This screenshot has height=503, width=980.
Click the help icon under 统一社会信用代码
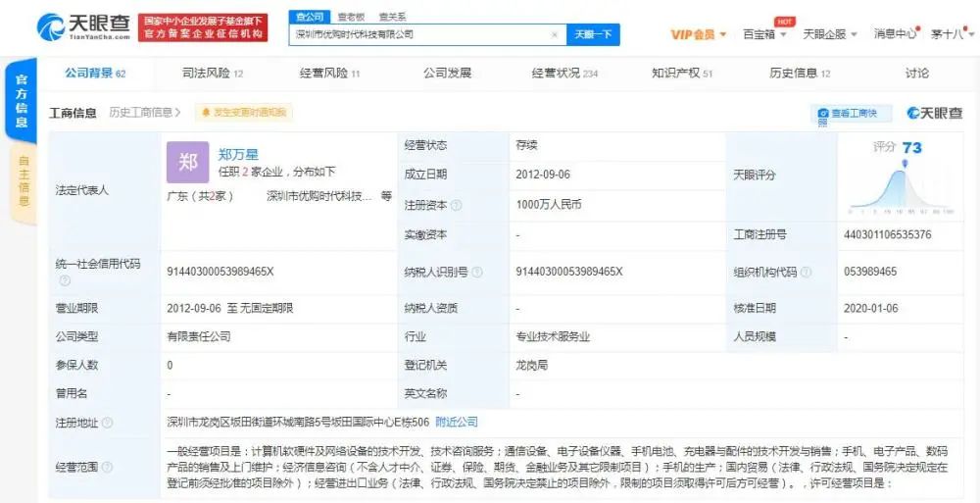tap(65, 280)
